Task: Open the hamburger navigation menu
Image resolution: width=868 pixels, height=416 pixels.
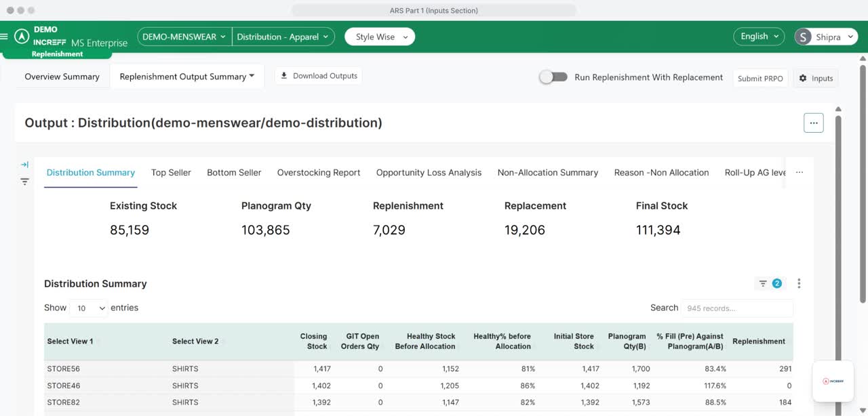Action: [5, 37]
